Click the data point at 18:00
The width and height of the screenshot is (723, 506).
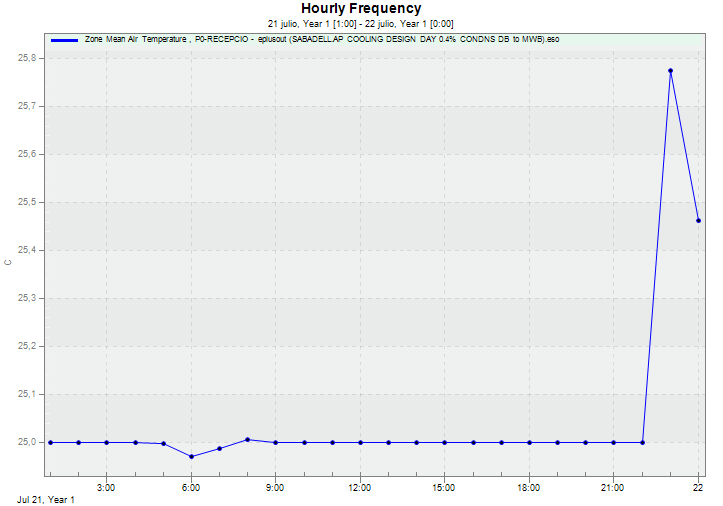pos(529,442)
